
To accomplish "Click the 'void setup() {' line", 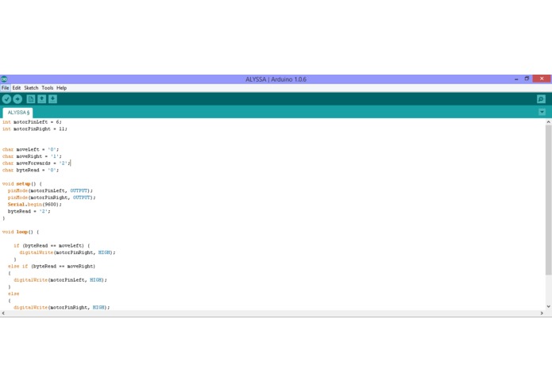I will point(21,184).
